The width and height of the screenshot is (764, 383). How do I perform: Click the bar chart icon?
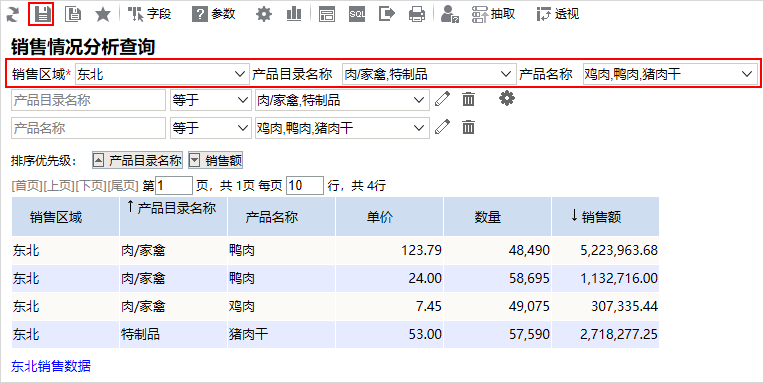click(294, 14)
